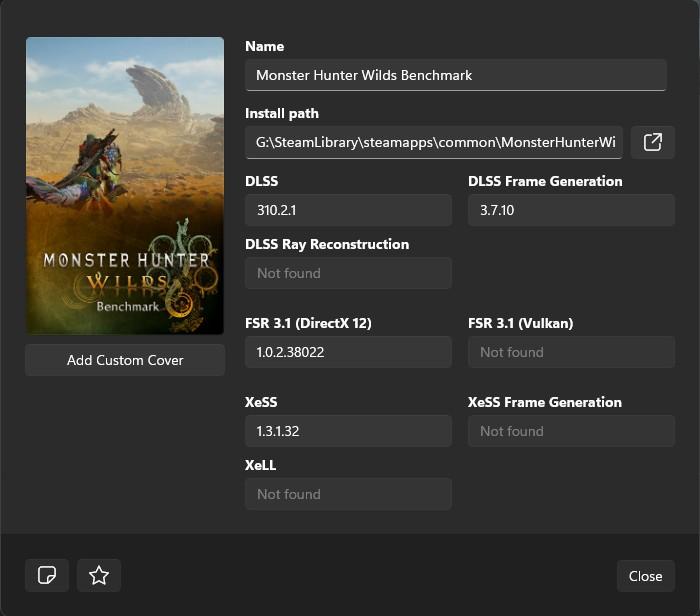Select the Install path text box
The image size is (700, 616).
434,142
